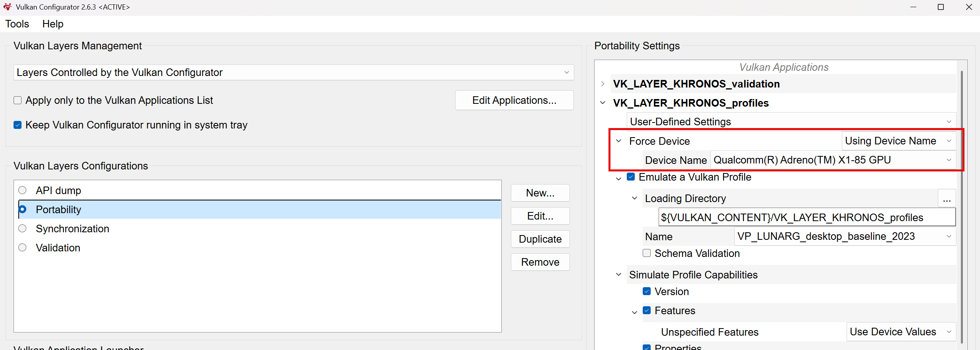Toggle Apply only to the Vulkan Applications List
980x350 pixels.
click(18, 100)
